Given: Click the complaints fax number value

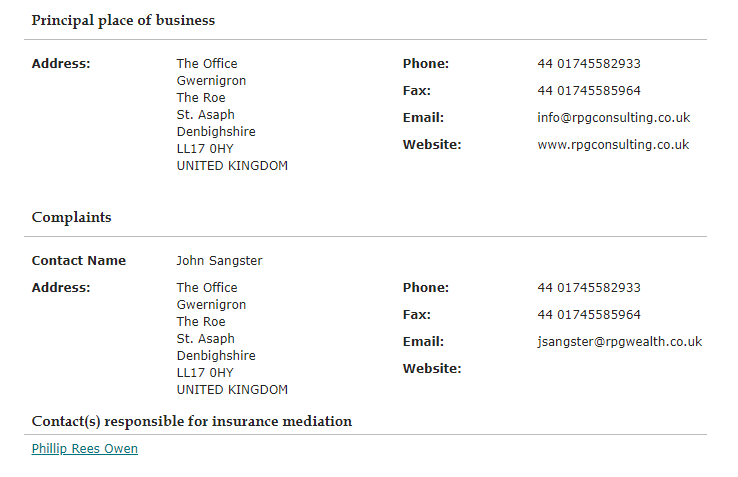Looking at the screenshot, I should (x=589, y=315).
